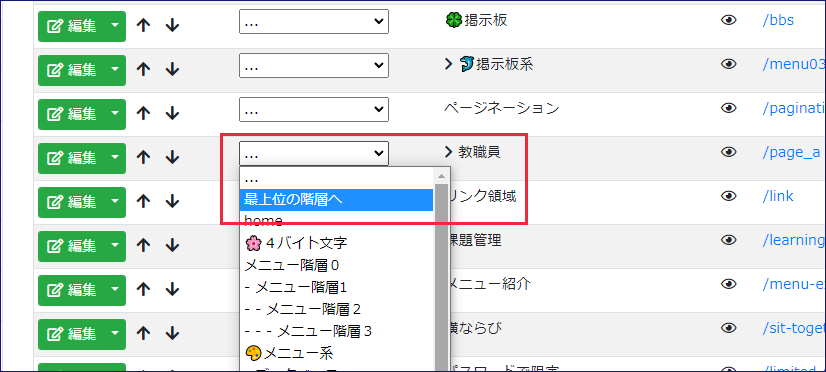The height and width of the screenshot is (372, 826).
Task: Open the move-to select for ページネーション
Action: (314, 109)
